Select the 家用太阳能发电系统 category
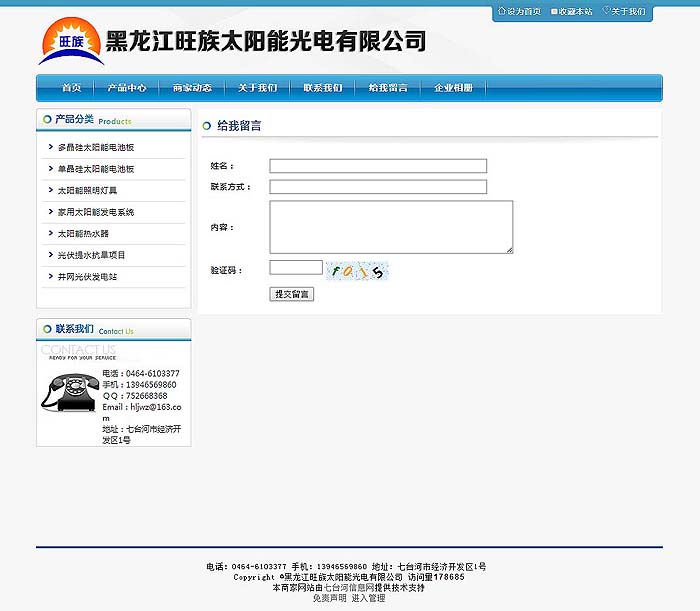Image resolution: width=700 pixels, height=611 pixels. tap(95, 212)
